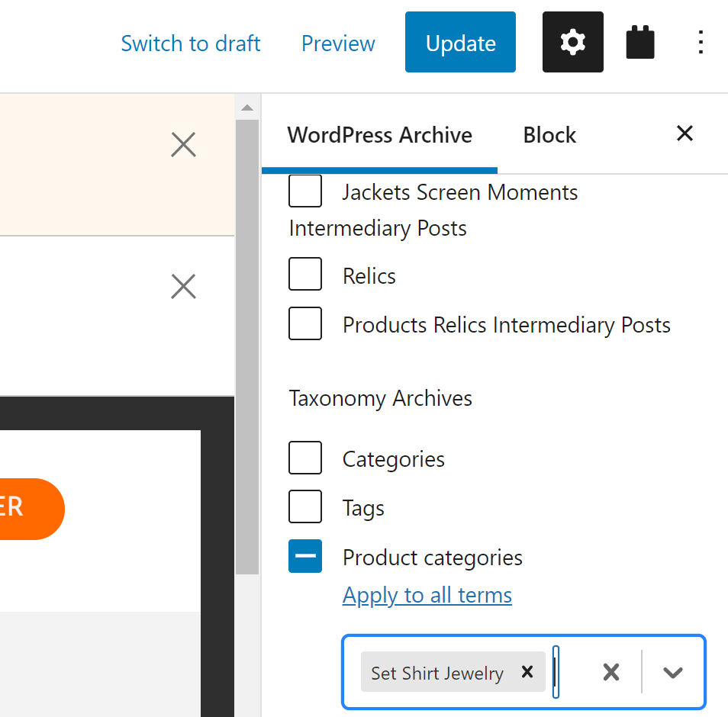The width and height of the screenshot is (728, 717).
Task: Close the settings sidebar panel
Action: (x=685, y=133)
